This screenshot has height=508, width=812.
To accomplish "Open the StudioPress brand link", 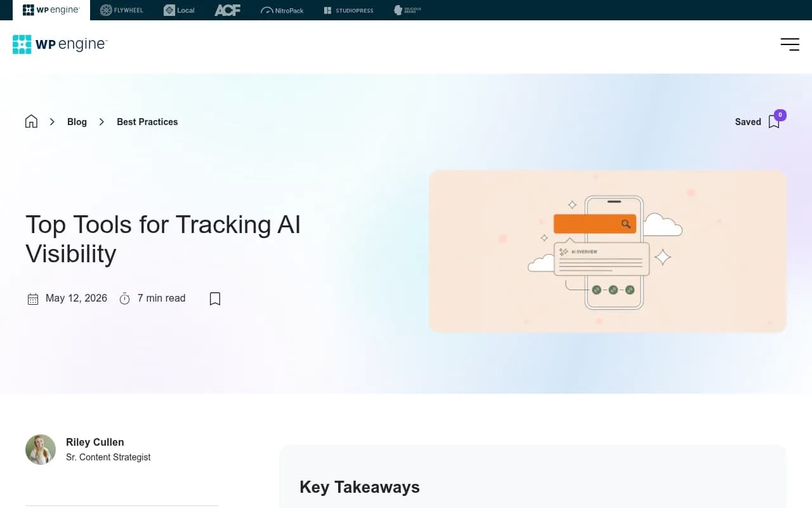I will 348,10.
